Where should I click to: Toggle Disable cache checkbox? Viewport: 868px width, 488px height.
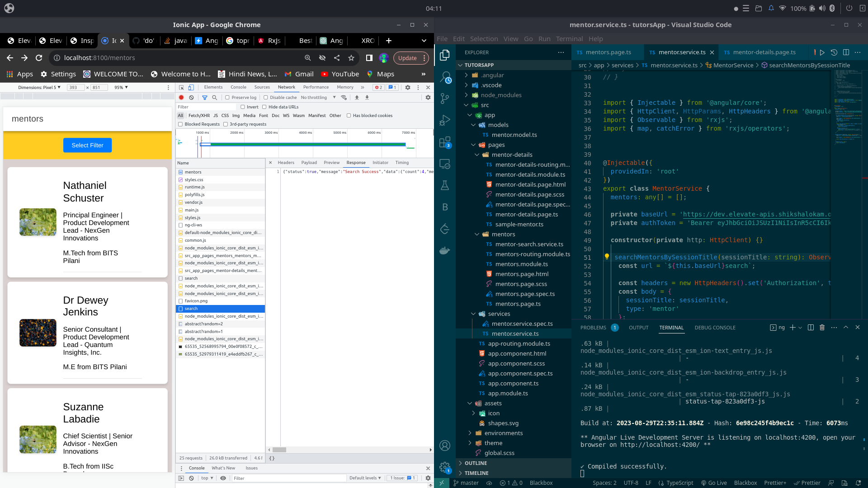coord(265,98)
